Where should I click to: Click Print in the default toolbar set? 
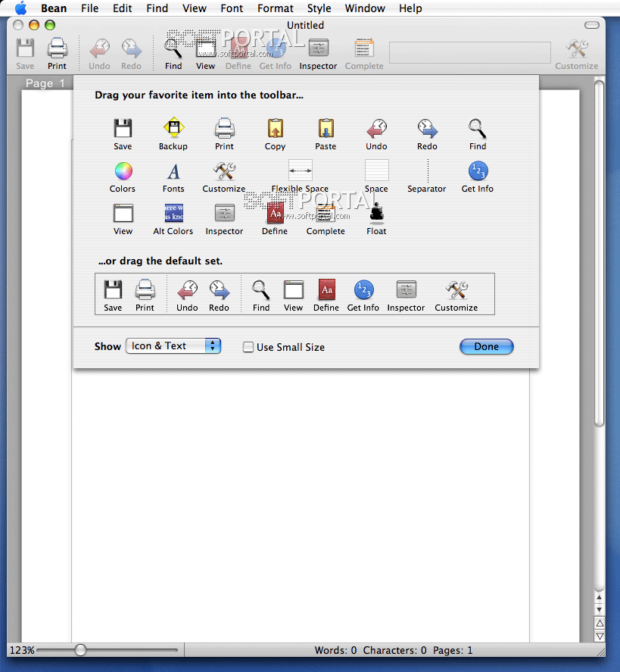pyautogui.click(x=145, y=295)
